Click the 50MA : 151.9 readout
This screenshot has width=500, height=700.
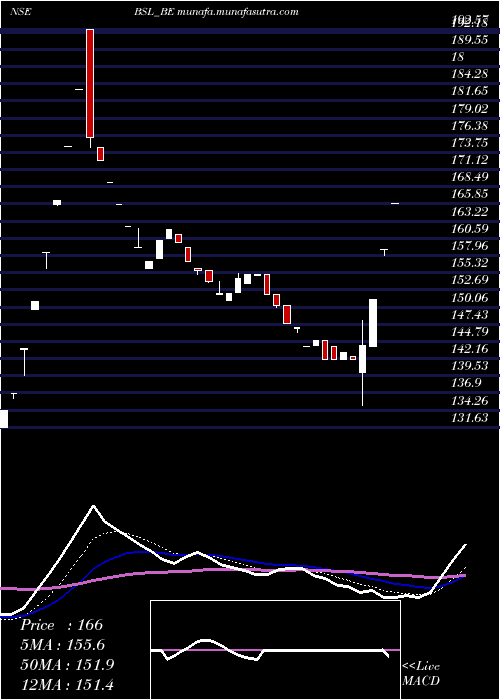(67, 665)
